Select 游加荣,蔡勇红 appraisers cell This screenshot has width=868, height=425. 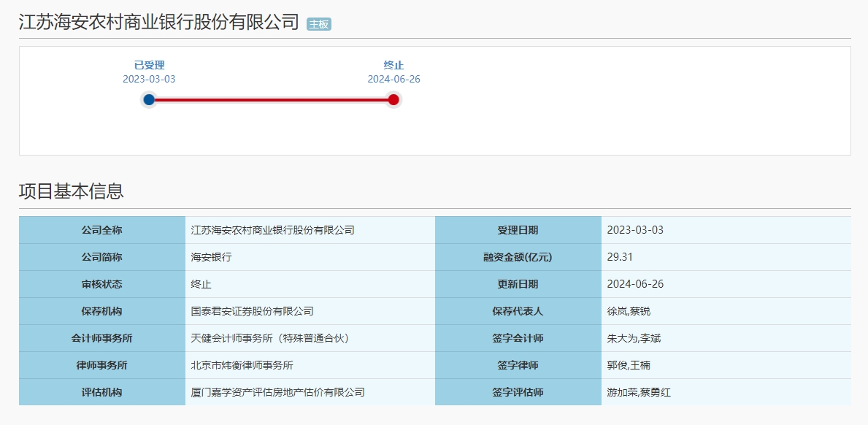coord(726,392)
